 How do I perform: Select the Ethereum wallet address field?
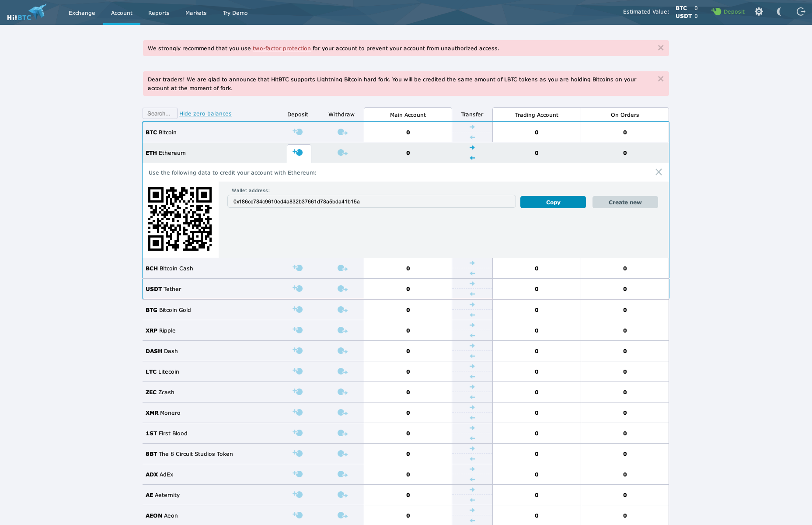point(372,202)
